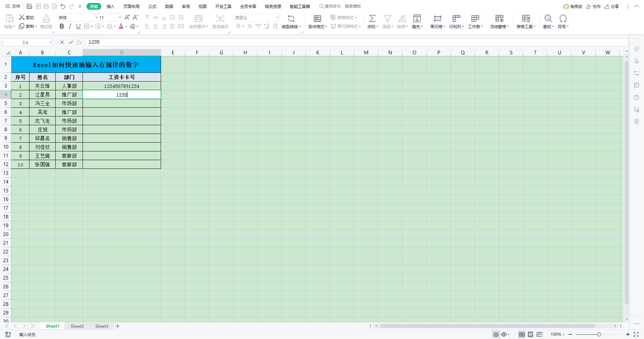Click the Worksheet (工作表) icon

pyautogui.click(x=475, y=18)
